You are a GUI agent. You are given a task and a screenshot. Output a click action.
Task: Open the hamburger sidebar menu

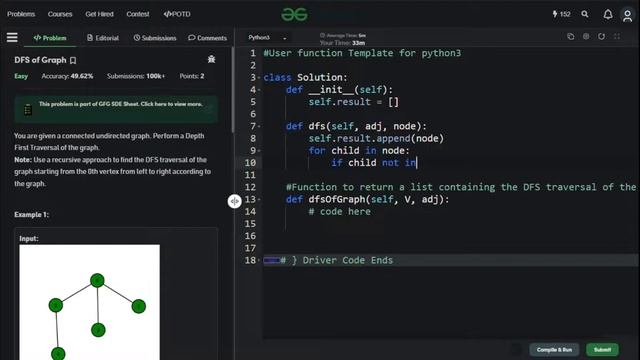tap(12, 38)
